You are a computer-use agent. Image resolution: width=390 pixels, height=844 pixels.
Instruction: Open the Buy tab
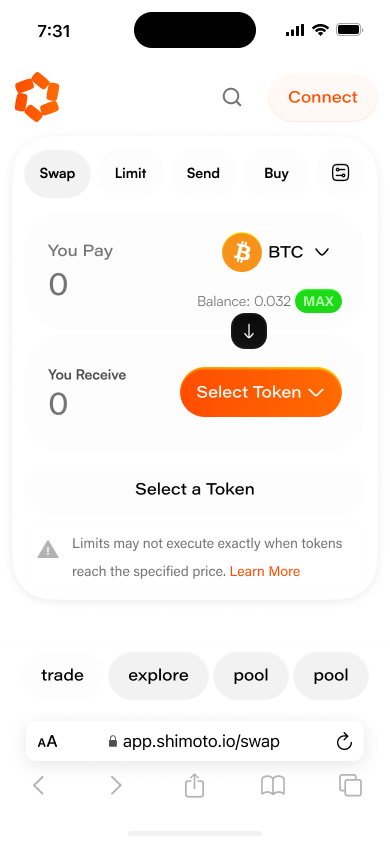point(276,173)
